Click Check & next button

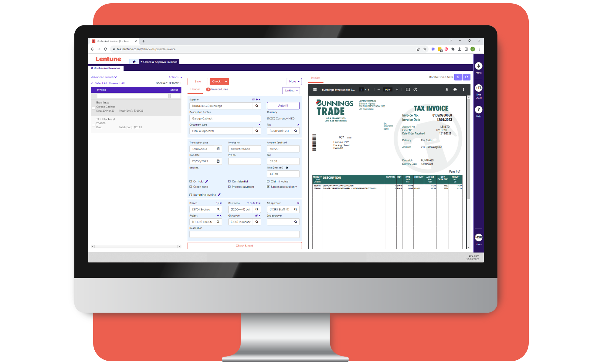(244, 245)
